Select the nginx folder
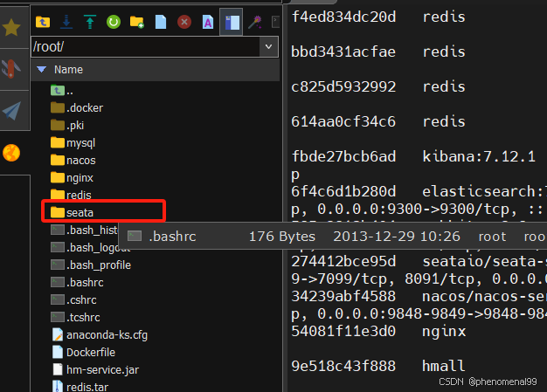Image resolution: width=547 pixels, height=392 pixels. click(x=72, y=178)
